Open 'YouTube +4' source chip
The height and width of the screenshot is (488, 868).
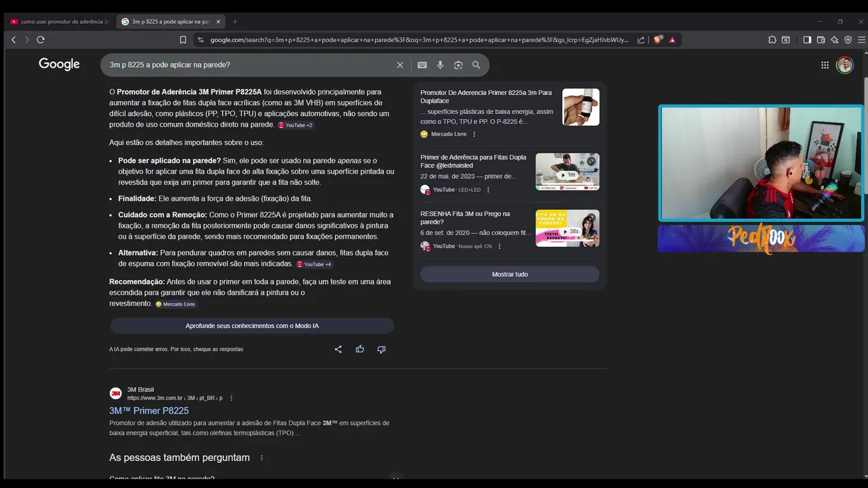click(314, 264)
